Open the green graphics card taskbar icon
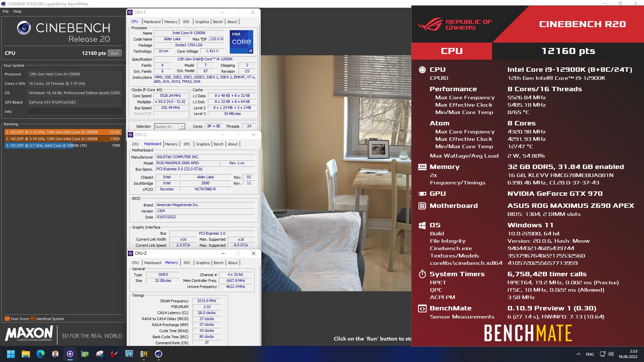 (85, 354)
